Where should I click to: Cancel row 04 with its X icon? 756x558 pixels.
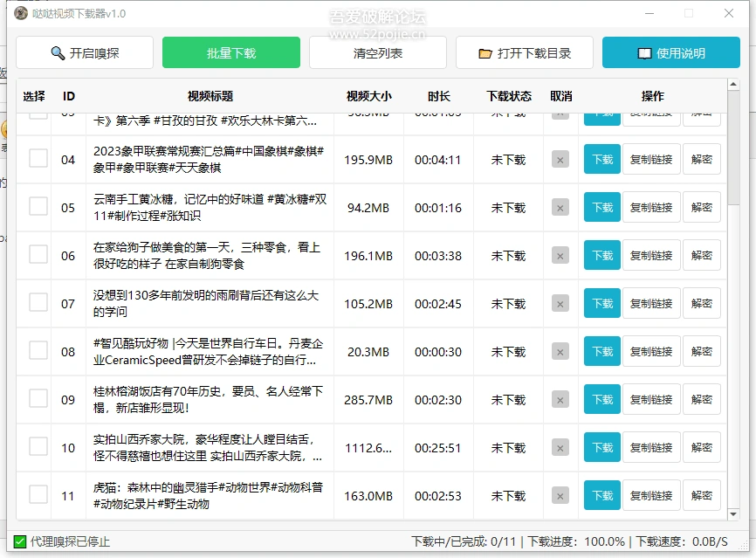560,160
